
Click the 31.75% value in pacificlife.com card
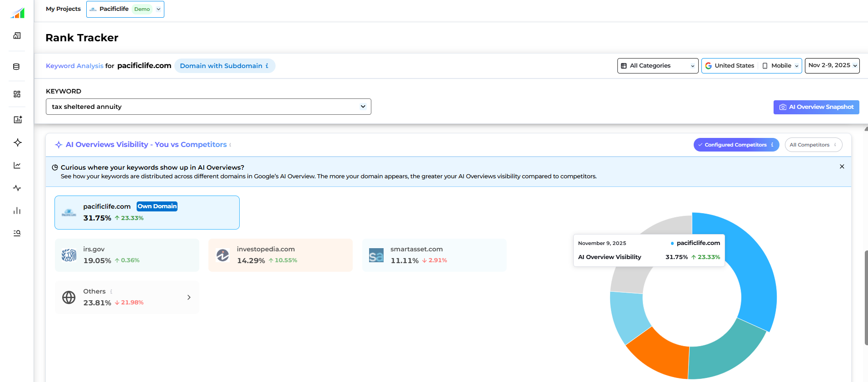97,218
